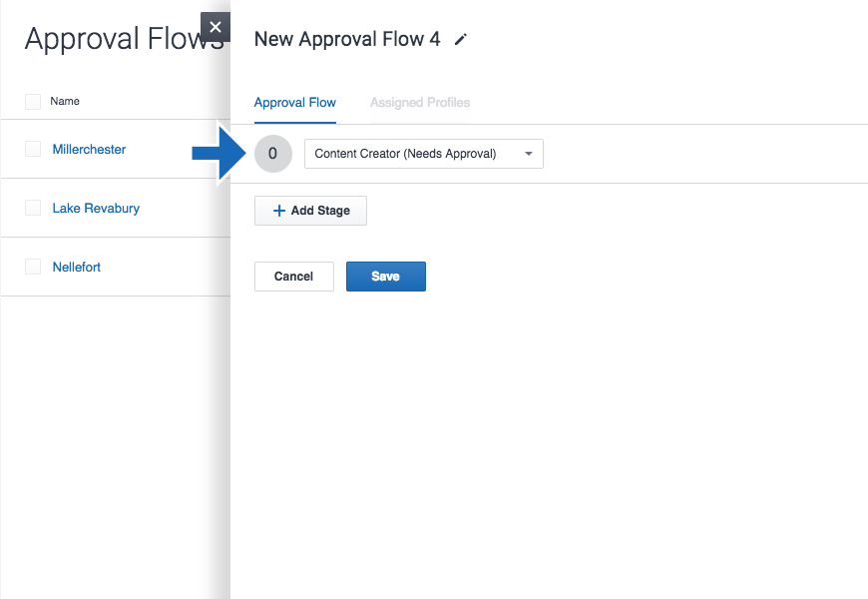Open the Lake Revabury link
Screen dimensions: 868x599
click(x=96, y=208)
